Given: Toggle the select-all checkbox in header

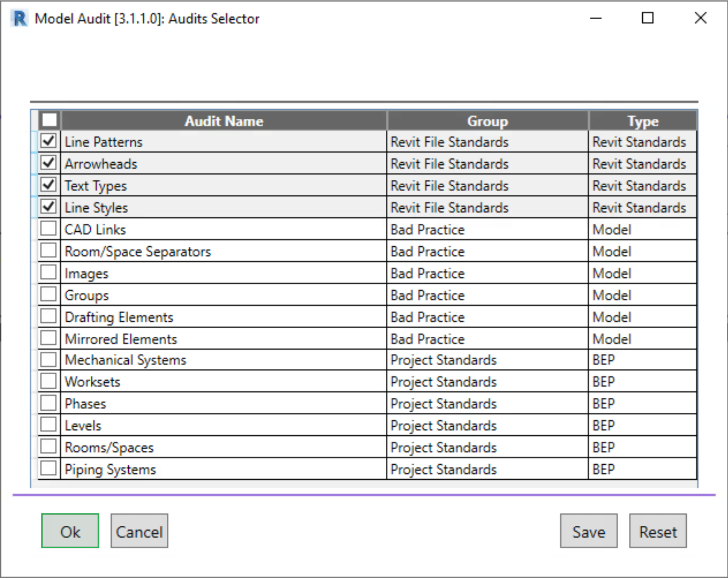Looking at the screenshot, I should [x=49, y=120].
